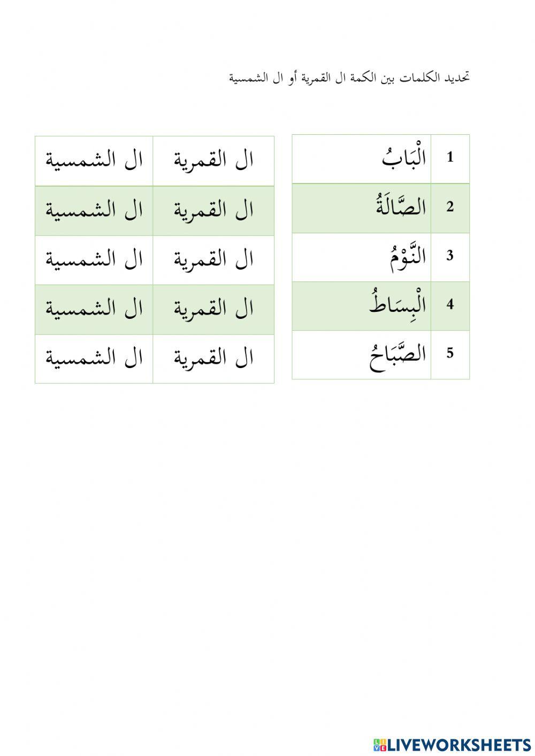
Task: Click ال القمرية for word 5 الصباح
Action: coord(213,358)
